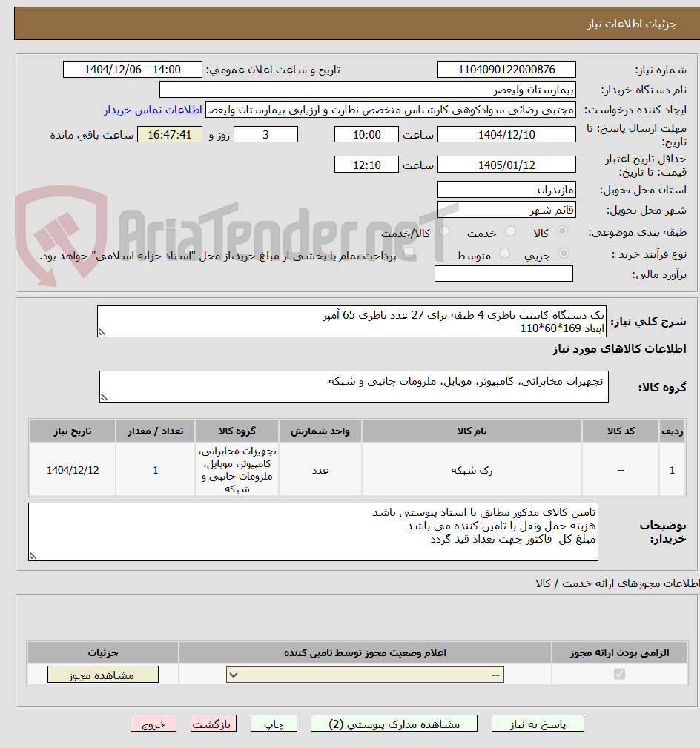Open the اعلام وضعیت مجوز dropdown

click(365, 675)
